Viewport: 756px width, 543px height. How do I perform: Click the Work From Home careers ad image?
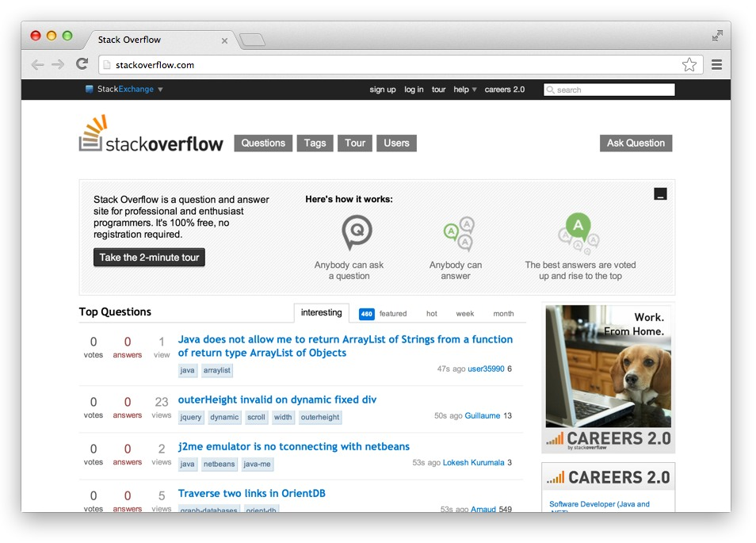[x=608, y=377]
